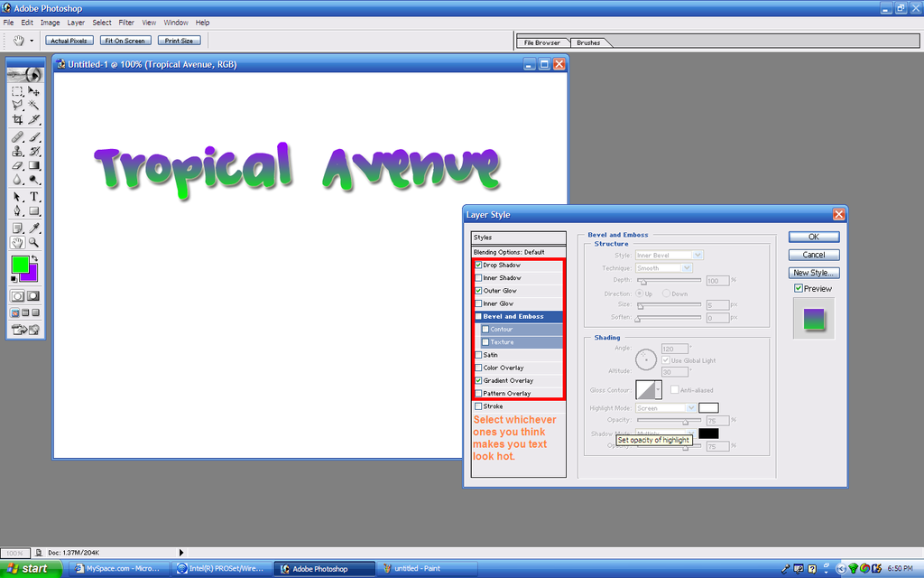This screenshot has height=578, width=924.
Task: Click the green foreground color swatch
Action: tap(20, 265)
